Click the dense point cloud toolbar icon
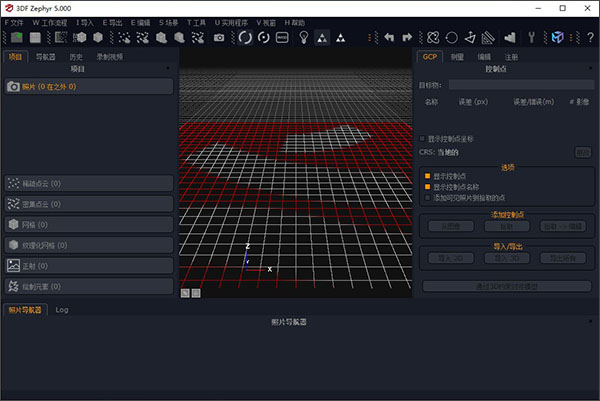 tap(142, 37)
